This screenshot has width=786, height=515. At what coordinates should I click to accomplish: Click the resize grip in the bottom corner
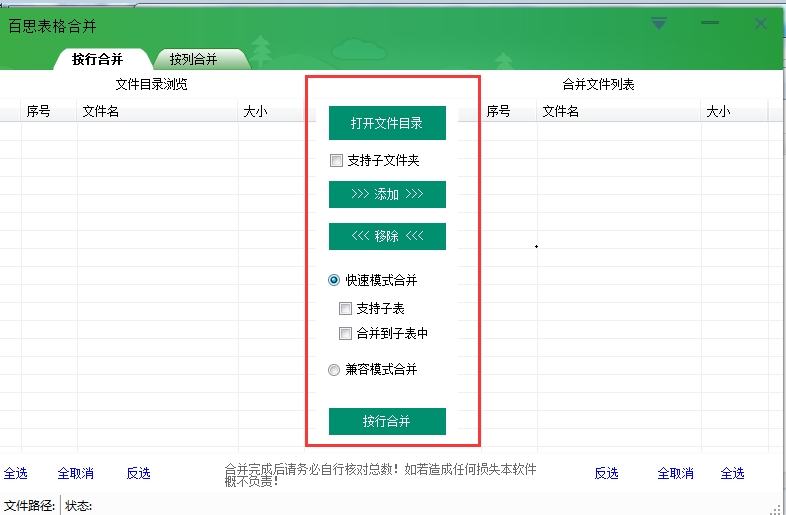point(775,509)
